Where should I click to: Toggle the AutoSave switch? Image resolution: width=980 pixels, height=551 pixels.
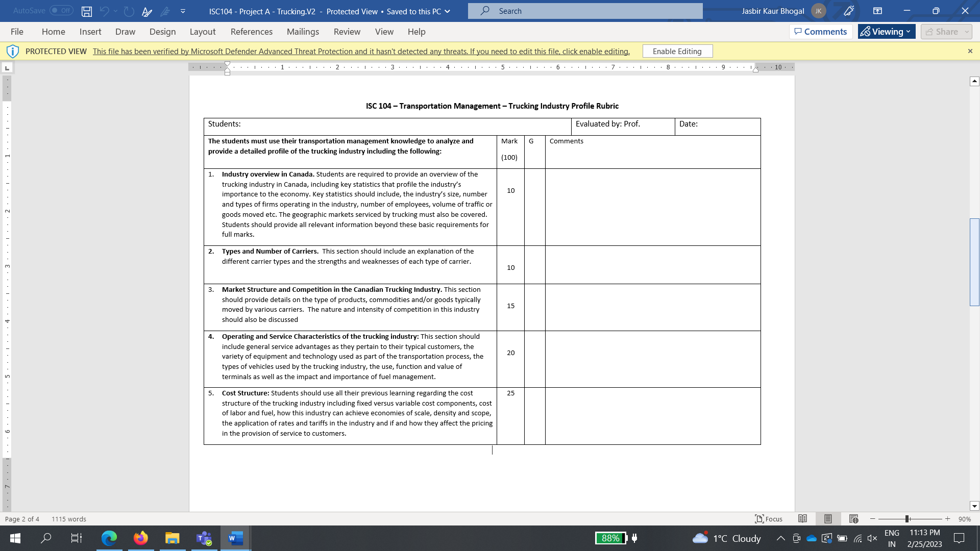click(x=61, y=11)
